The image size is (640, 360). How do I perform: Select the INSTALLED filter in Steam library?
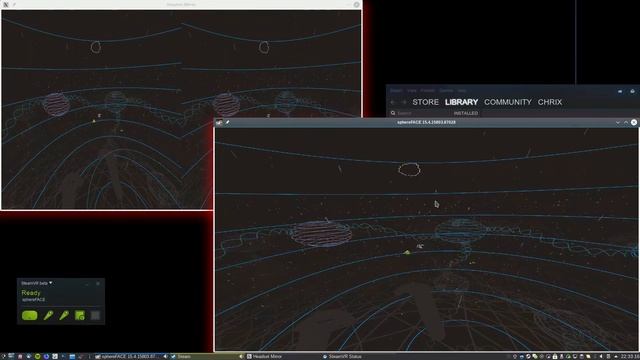(x=466, y=113)
